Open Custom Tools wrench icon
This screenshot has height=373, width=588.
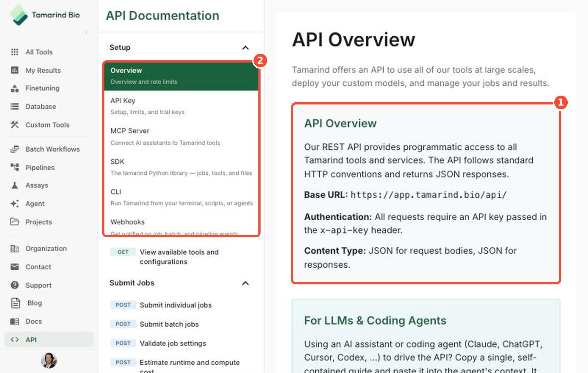coord(15,125)
